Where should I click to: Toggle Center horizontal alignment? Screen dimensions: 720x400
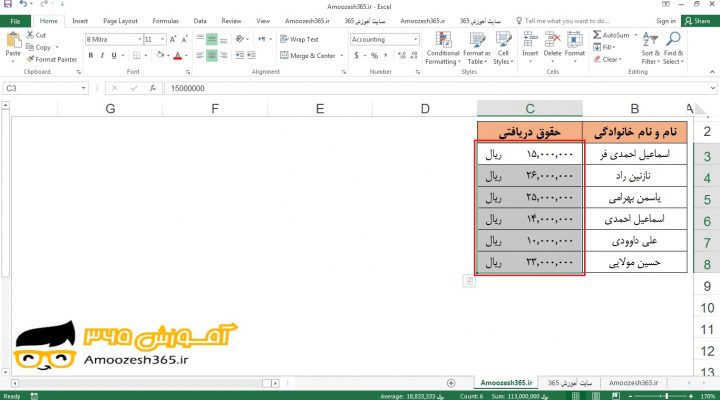pos(212,56)
